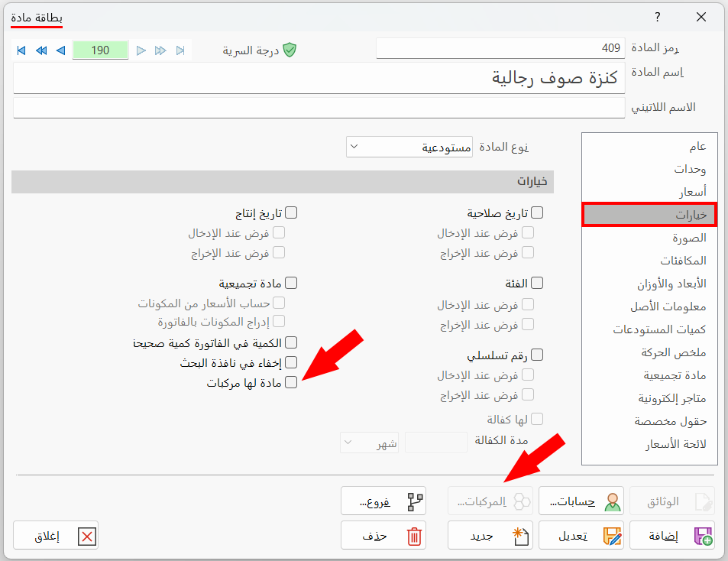Image resolution: width=728 pixels, height=561 pixels.
Task: Toggle the لها كفالة checkbox
Action: (x=537, y=419)
